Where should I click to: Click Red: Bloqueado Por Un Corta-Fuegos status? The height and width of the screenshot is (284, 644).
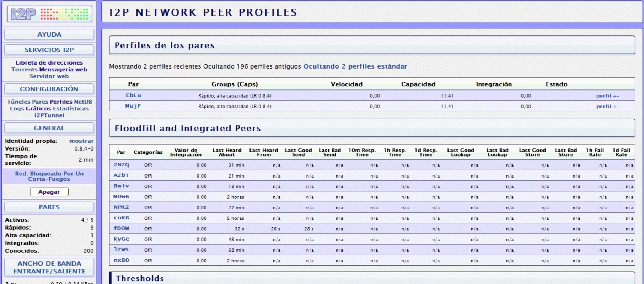[x=49, y=176]
